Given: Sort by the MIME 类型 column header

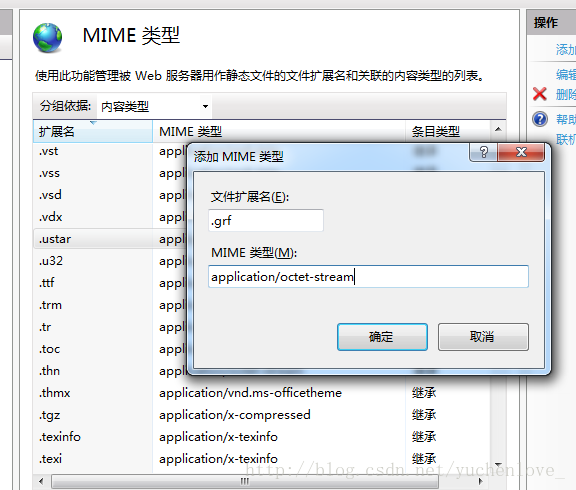Looking at the screenshot, I should point(279,131).
